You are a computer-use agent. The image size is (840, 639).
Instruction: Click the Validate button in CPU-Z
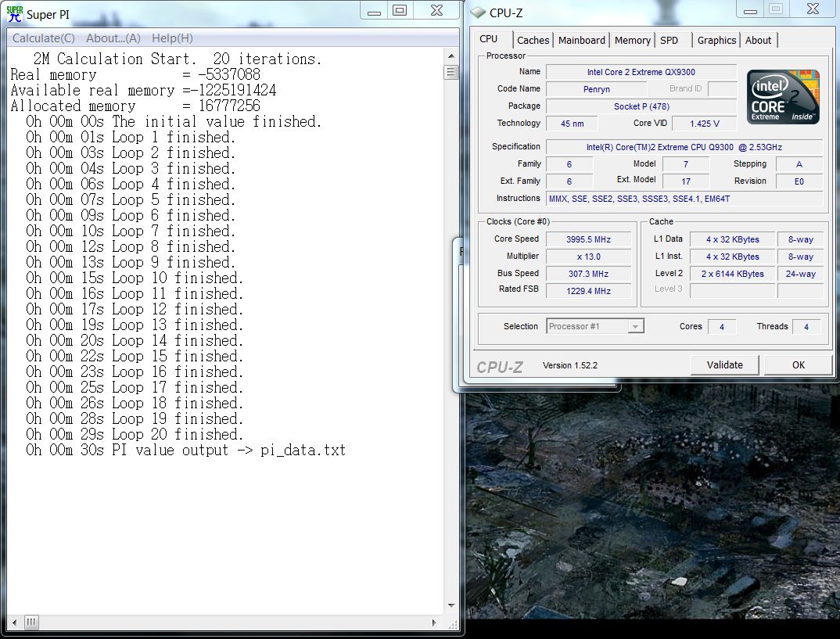click(x=724, y=364)
